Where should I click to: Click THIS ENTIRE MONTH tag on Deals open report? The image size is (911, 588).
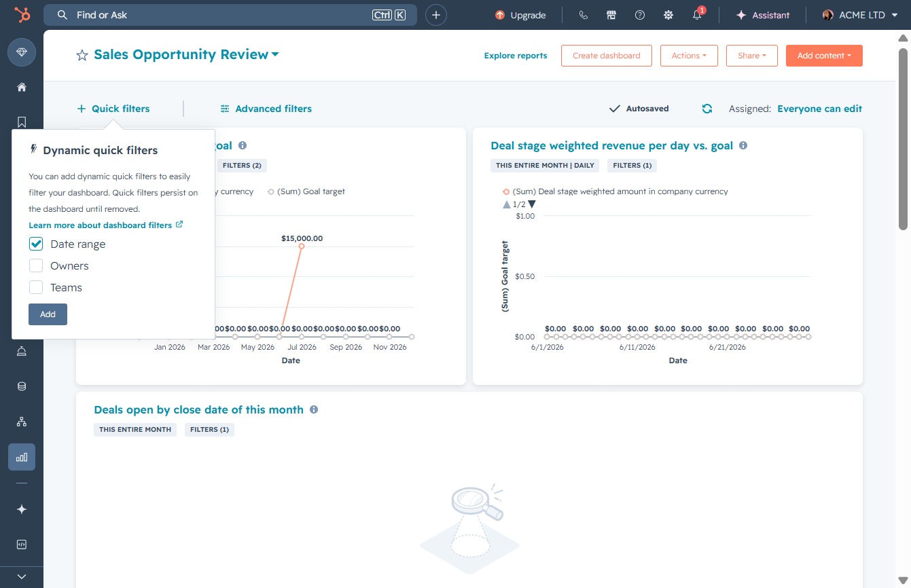tap(135, 429)
